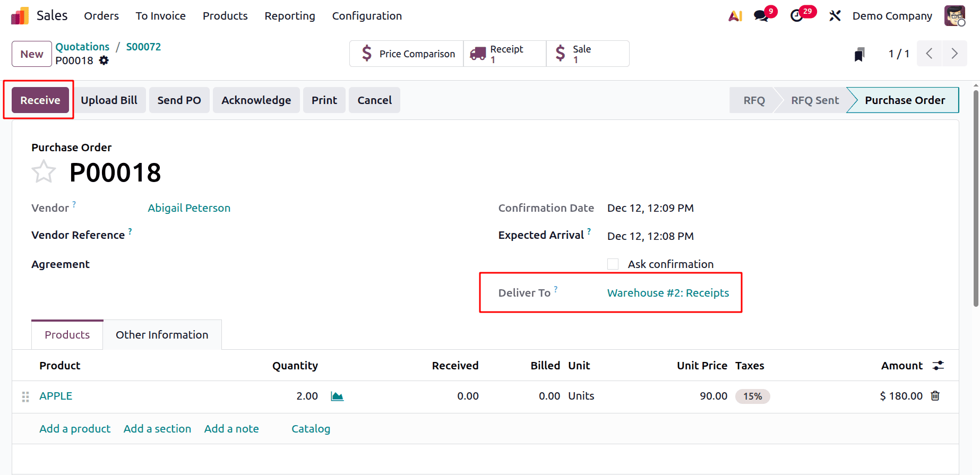Mark order as favorite with star
This screenshot has width=980, height=475.
[44, 172]
